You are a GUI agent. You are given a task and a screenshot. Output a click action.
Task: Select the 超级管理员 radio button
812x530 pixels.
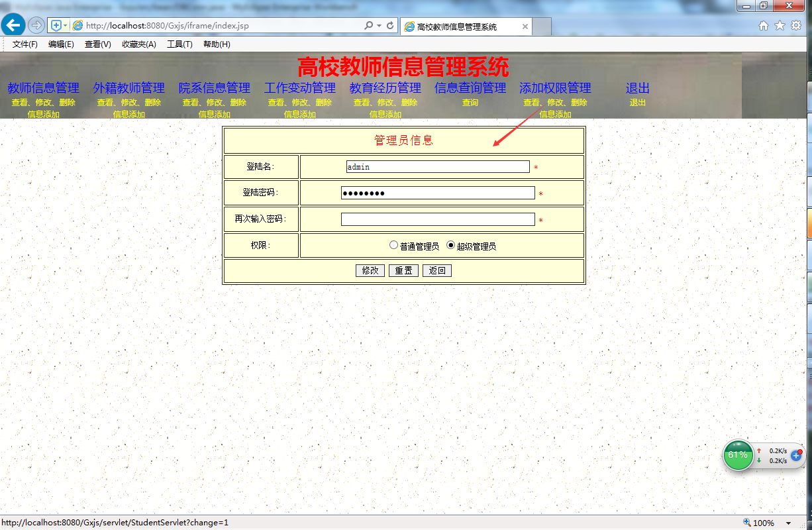pos(451,245)
